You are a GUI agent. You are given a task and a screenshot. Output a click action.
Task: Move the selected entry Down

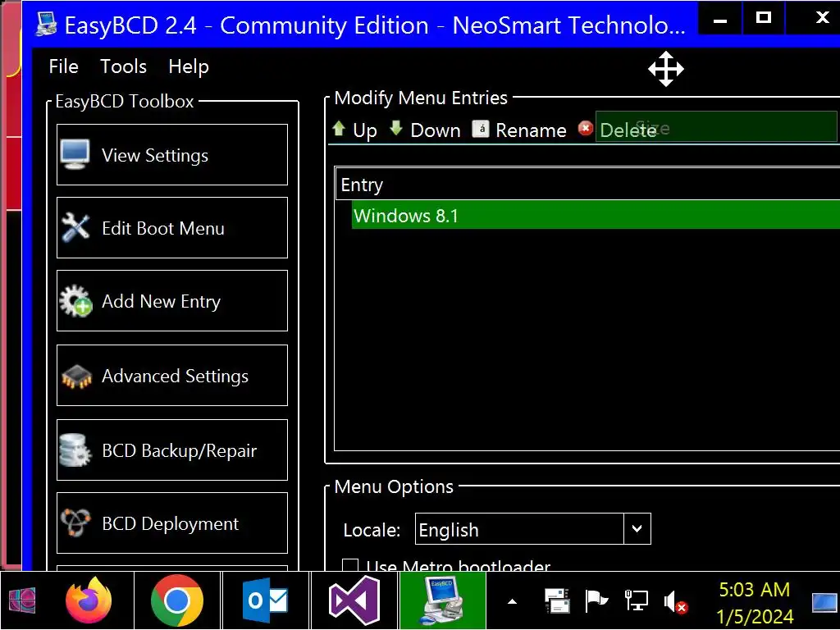point(425,130)
